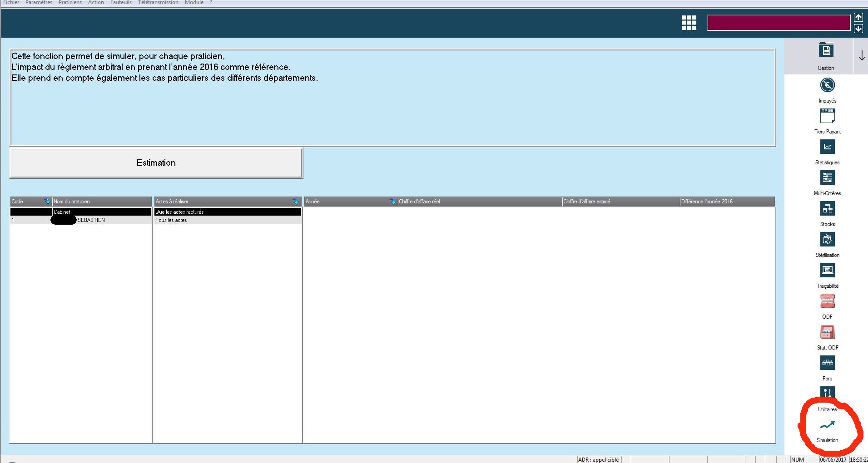Viewport: 868px width, 463px height.
Task: Expand the Code column sort arrow
Action: [47, 202]
